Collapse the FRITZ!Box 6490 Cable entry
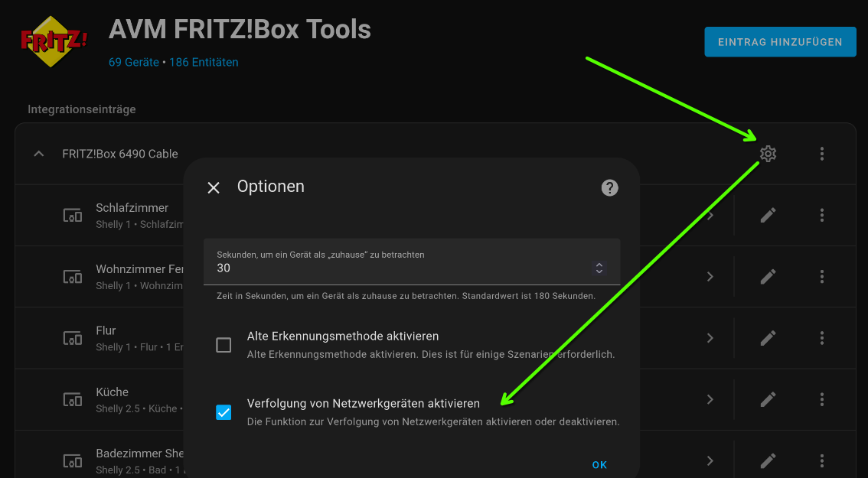The height and width of the screenshot is (478, 868). point(39,154)
